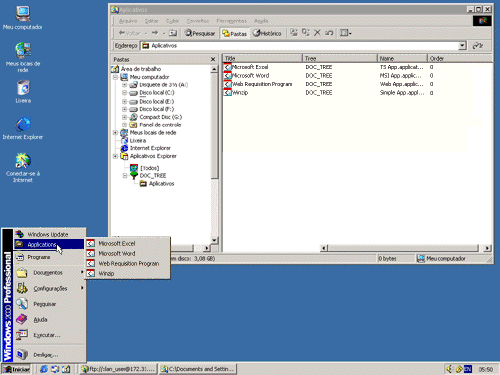Open the Views dropdown toolbar button
This screenshot has width=500, height=375.
(x=345, y=33)
